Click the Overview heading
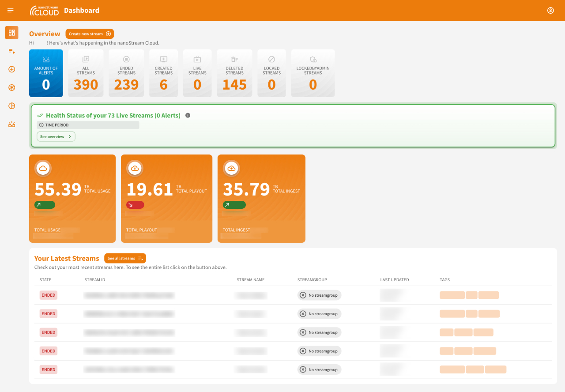Image resolution: width=565 pixels, height=392 pixels. coord(45,34)
